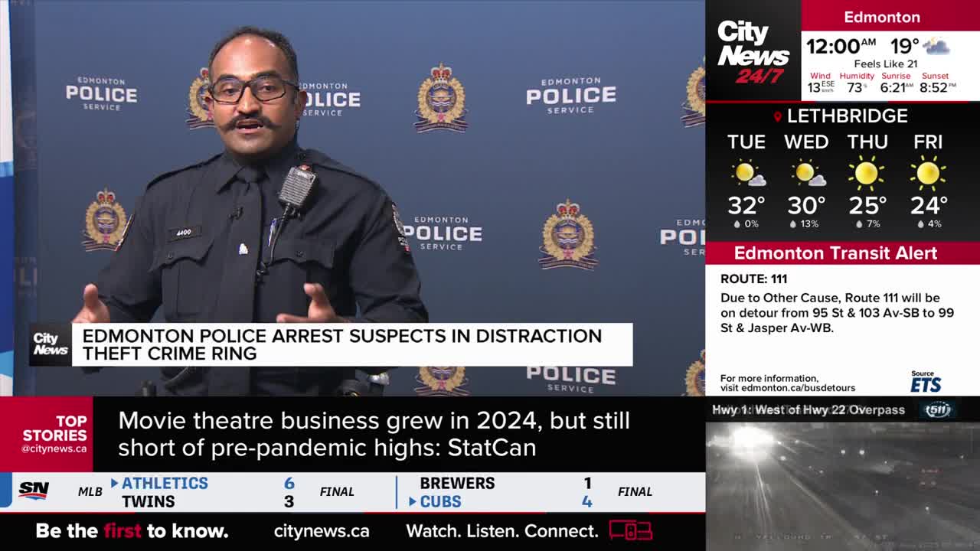Click the ROUTE: 111 heading
The width and height of the screenshot is (980, 551).
coord(753,279)
